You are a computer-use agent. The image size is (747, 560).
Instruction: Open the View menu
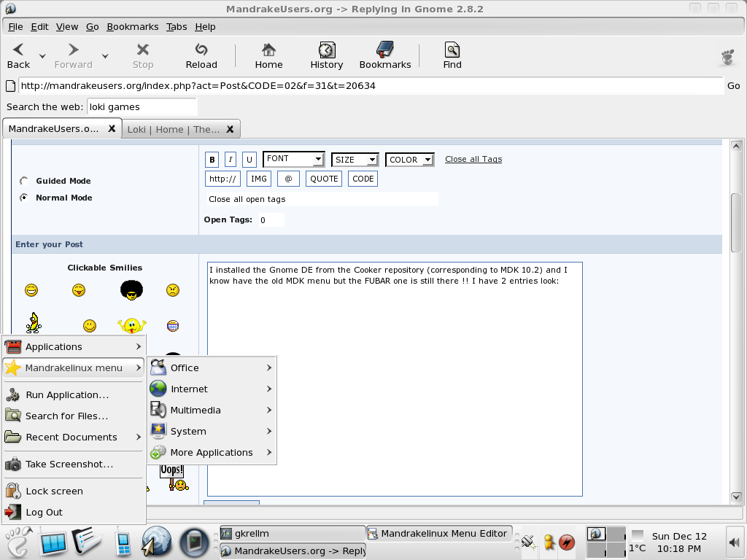pos(66,27)
